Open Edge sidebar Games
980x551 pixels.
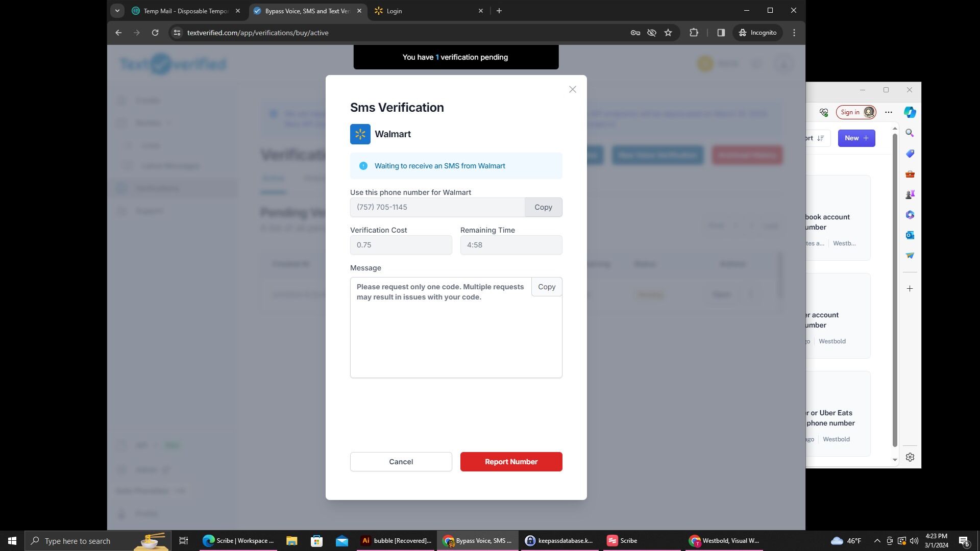[x=910, y=194]
